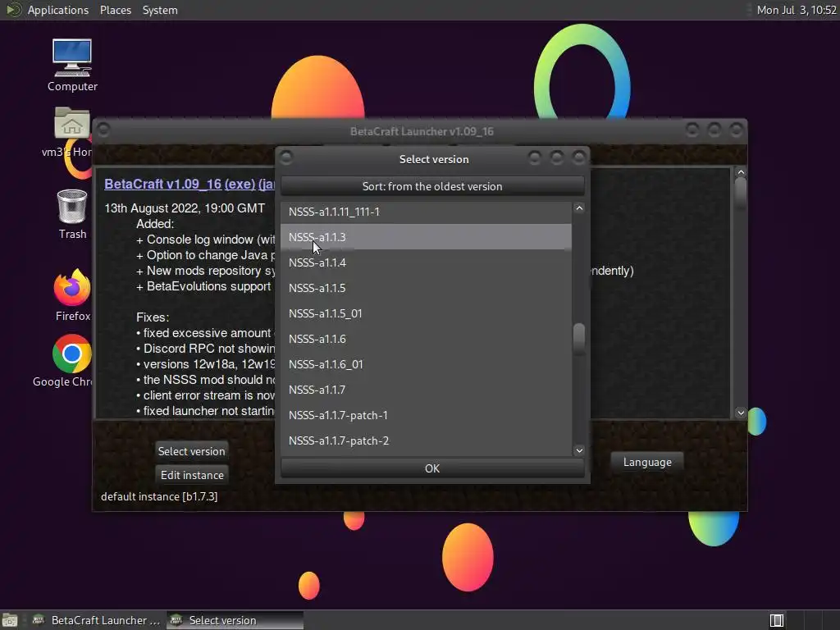
Task: Open the Home folder desktop icon
Action: [x=72, y=132]
